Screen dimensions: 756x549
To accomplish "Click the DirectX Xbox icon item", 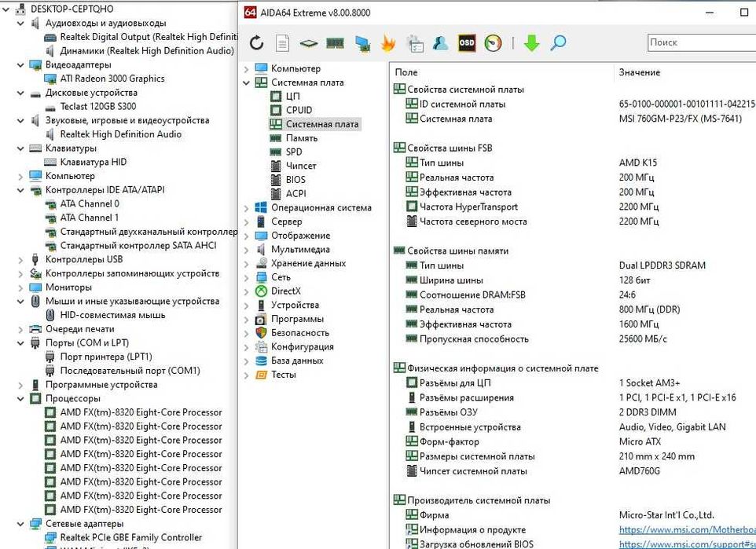I will click(x=261, y=291).
